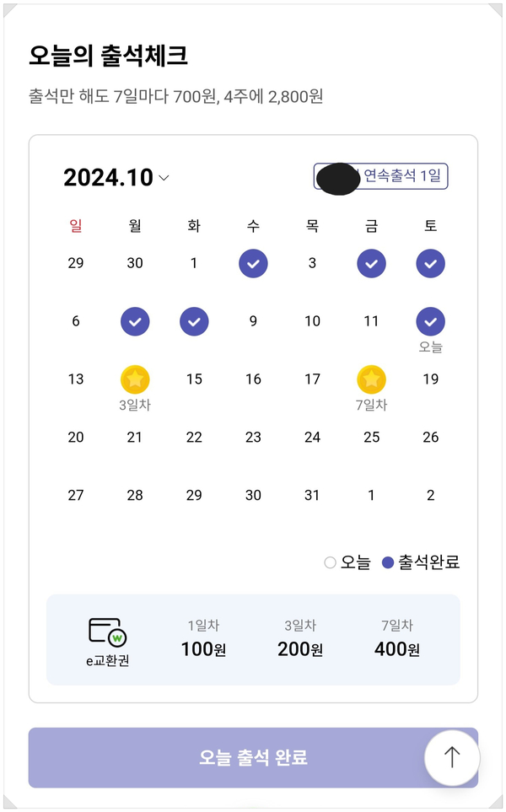Click the checkmark on Saturday October 5

click(430, 263)
